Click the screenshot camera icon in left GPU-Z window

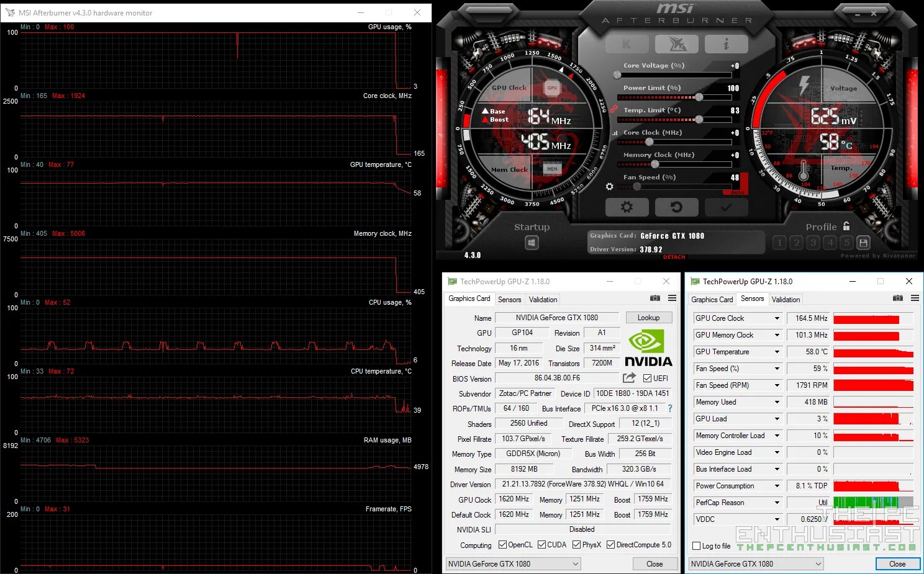coord(654,298)
